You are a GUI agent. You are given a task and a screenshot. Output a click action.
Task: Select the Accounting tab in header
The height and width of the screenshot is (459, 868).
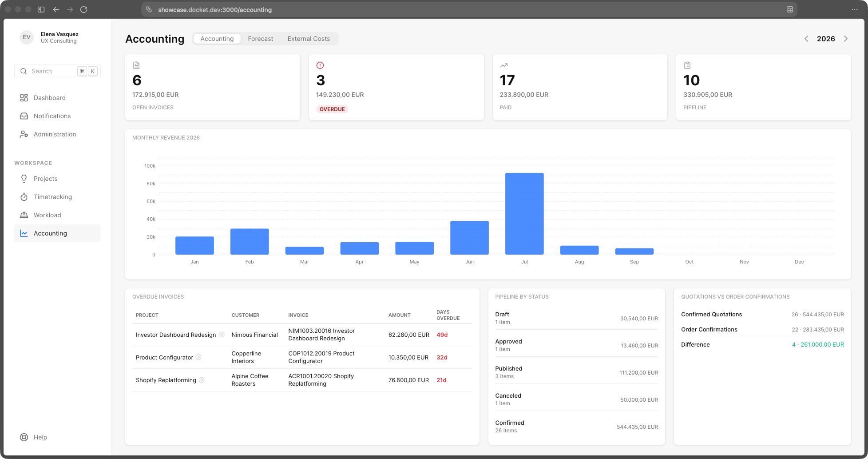[x=217, y=39]
